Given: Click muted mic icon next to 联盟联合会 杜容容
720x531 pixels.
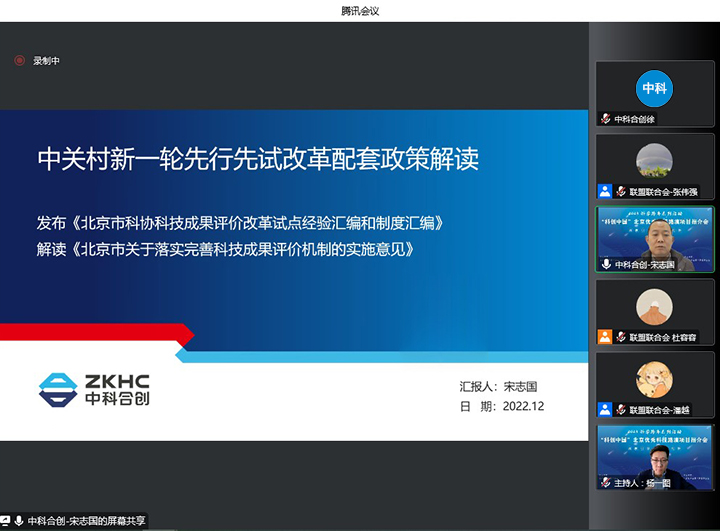Looking at the screenshot, I should pos(621,337).
